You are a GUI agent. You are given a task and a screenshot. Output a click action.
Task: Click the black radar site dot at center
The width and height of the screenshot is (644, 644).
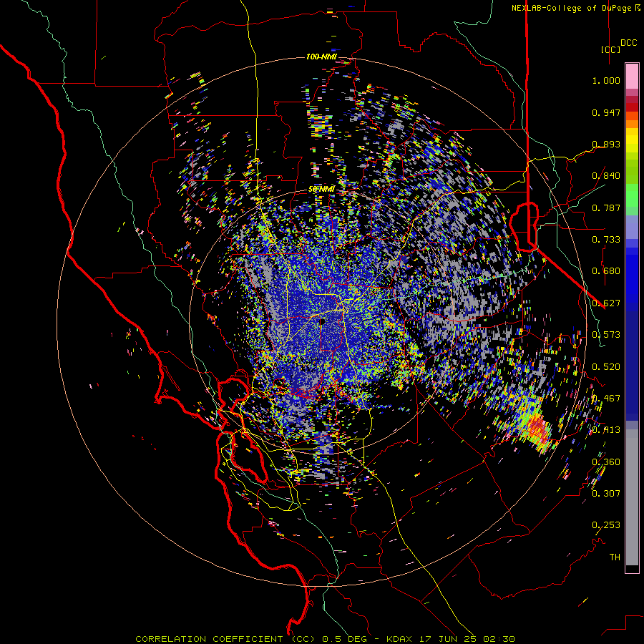click(x=323, y=321)
